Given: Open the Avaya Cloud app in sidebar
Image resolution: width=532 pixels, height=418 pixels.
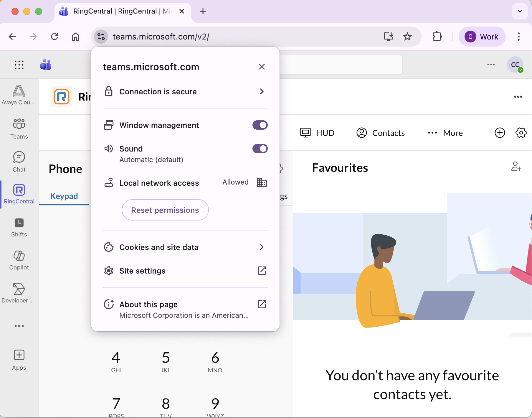Looking at the screenshot, I should click(19, 95).
